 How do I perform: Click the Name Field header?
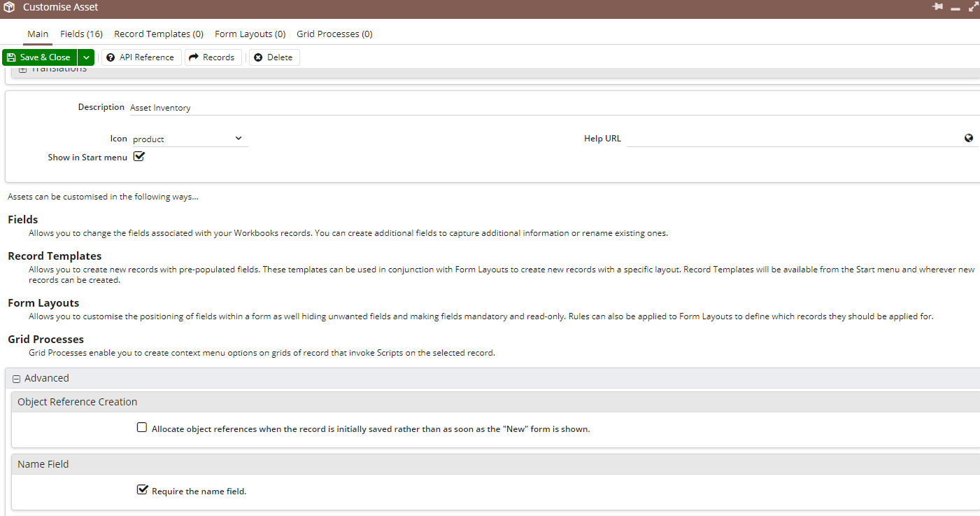495,464
